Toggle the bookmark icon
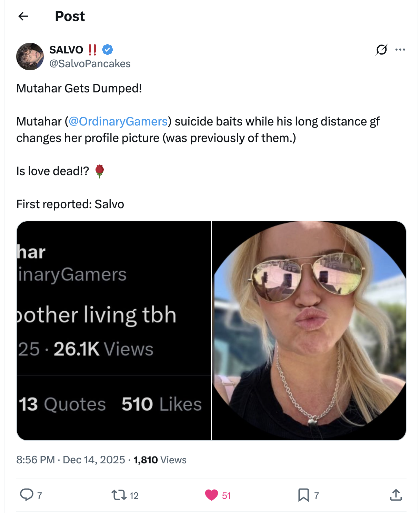The image size is (420, 513). point(303,495)
